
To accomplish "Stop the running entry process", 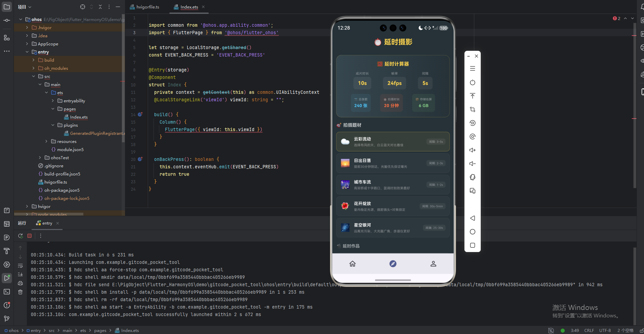I will [x=29, y=236].
